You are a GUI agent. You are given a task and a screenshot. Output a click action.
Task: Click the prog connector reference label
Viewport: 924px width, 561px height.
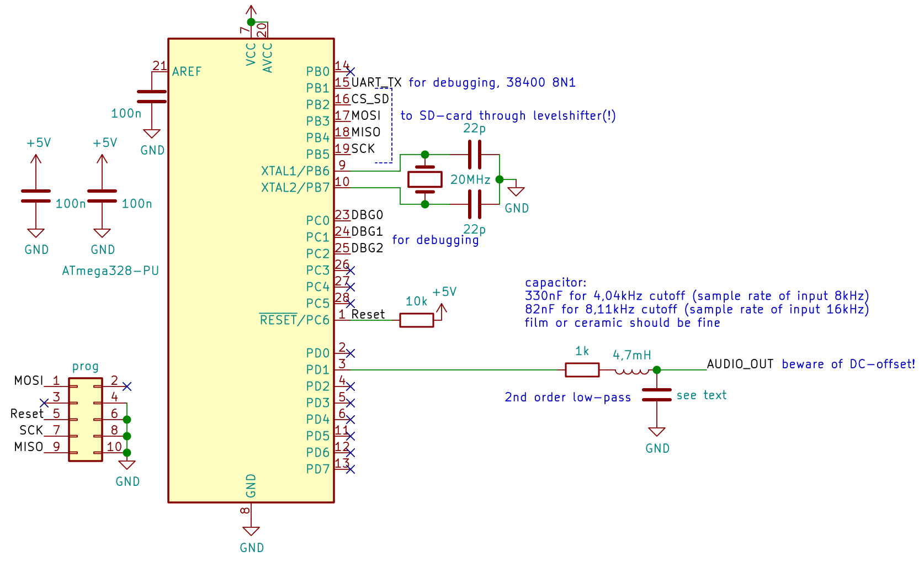click(x=86, y=367)
